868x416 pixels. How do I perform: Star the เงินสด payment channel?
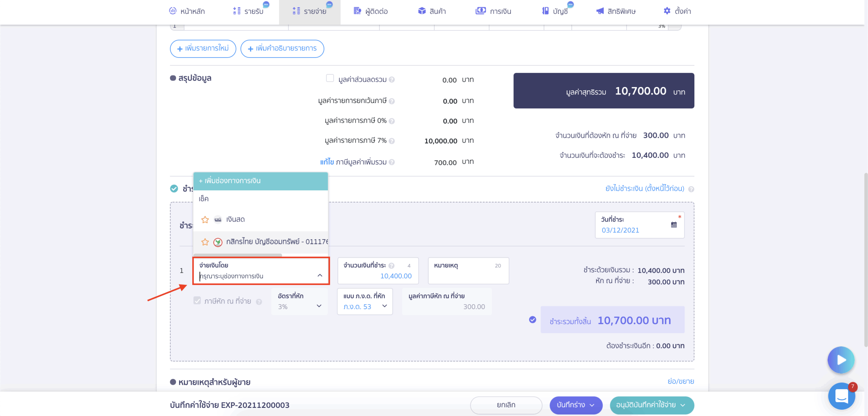point(205,220)
